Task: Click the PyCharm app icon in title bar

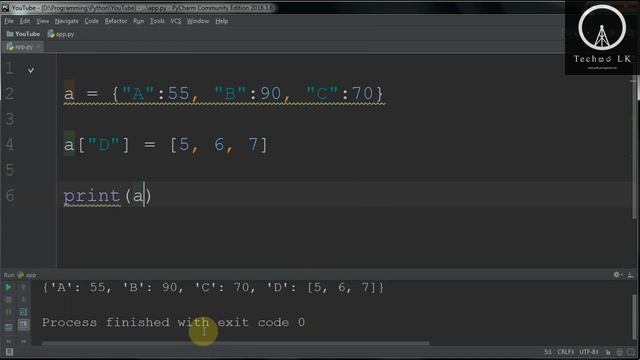Action: [5, 7]
